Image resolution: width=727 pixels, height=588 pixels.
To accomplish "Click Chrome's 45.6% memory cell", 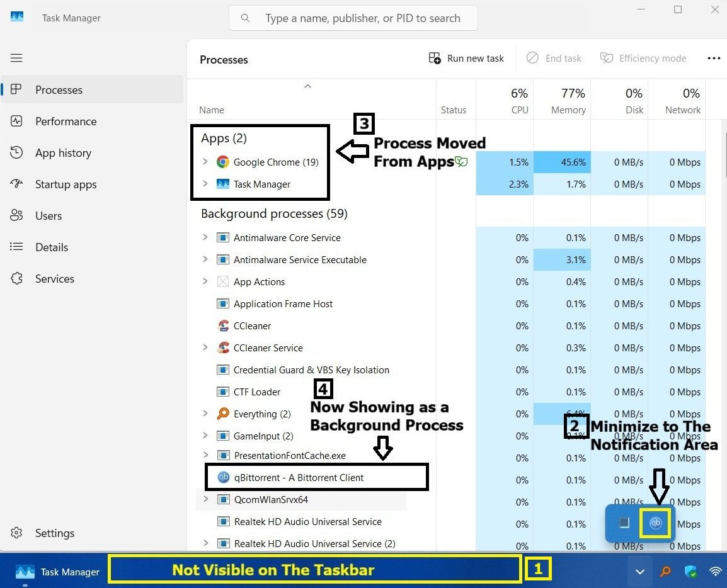I will pos(562,162).
